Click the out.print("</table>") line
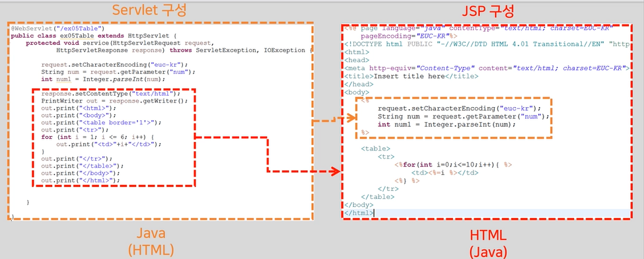The image size is (644, 259). pos(82,166)
